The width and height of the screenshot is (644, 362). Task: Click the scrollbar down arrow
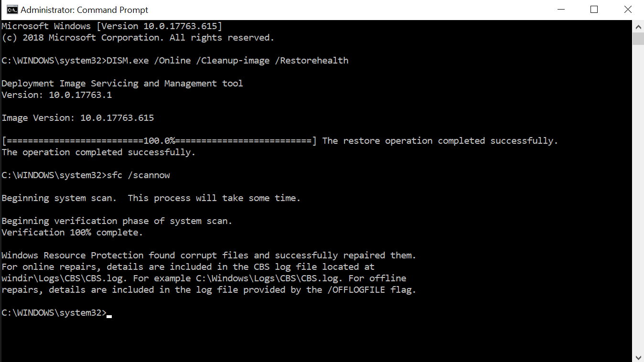coord(638,357)
